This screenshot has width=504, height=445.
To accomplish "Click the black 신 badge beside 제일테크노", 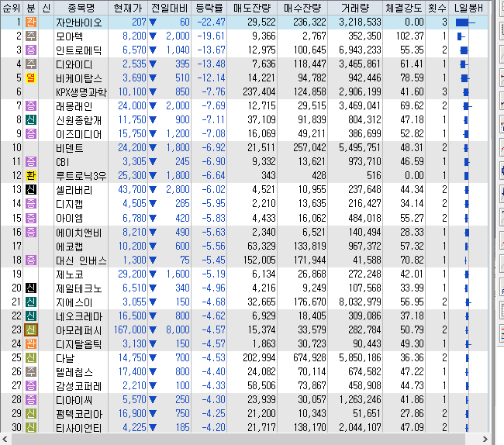I will [x=31, y=288].
